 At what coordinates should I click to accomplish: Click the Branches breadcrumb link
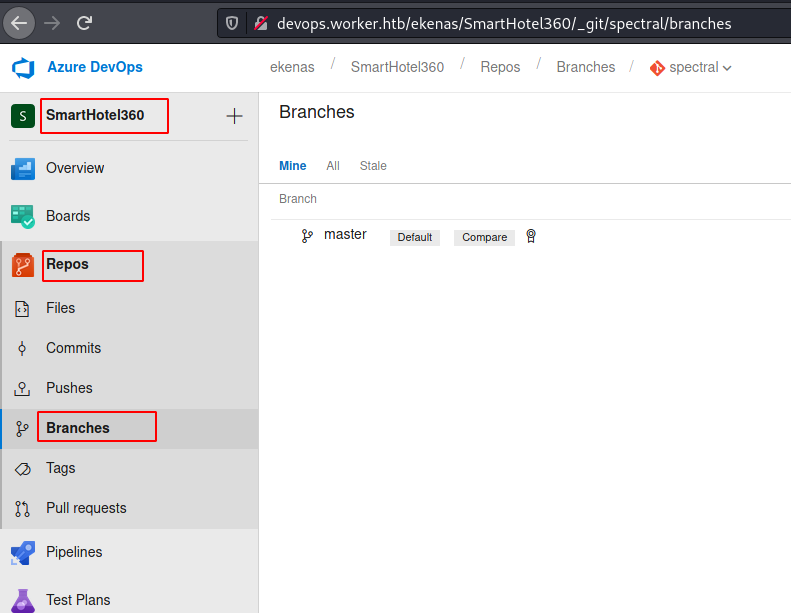pos(586,67)
